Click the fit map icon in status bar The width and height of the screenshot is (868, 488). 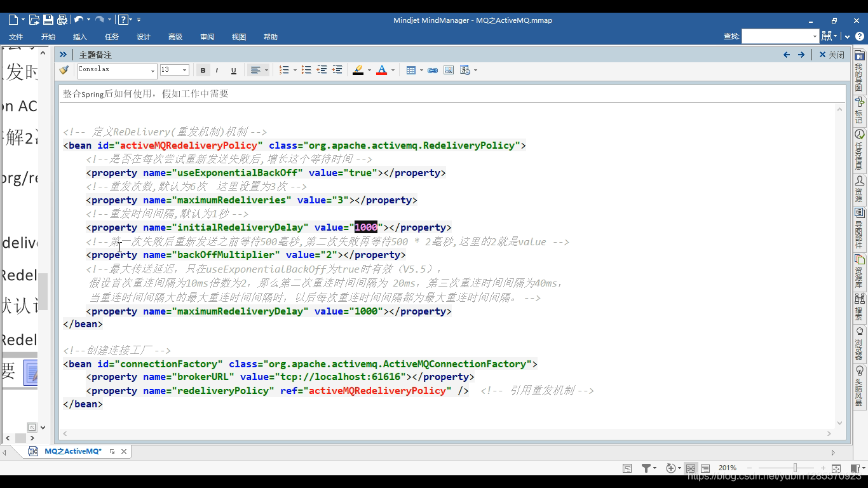836,468
